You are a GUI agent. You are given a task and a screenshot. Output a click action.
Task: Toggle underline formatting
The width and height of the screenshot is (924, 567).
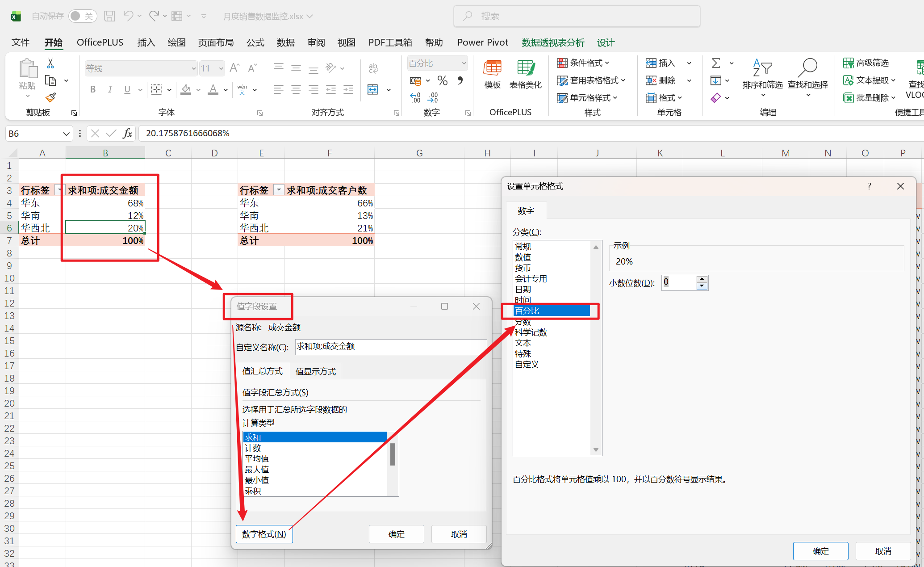click(x=127, y=89)
